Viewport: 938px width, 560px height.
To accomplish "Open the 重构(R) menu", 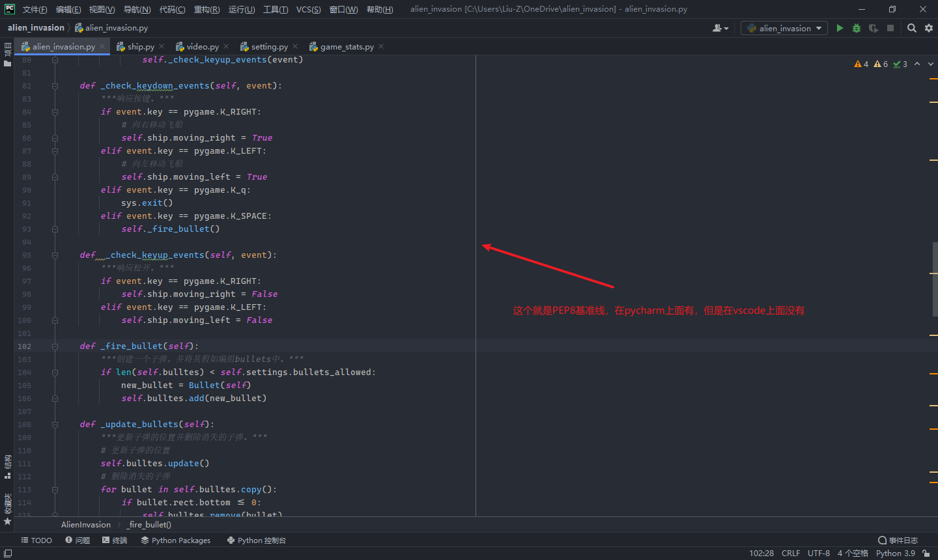I will pyautogui.click(x=206, y=9).
